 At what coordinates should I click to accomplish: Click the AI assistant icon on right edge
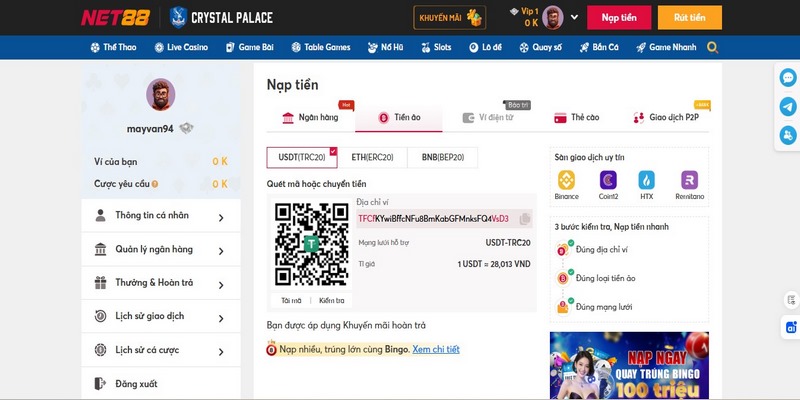pos(791,328)
